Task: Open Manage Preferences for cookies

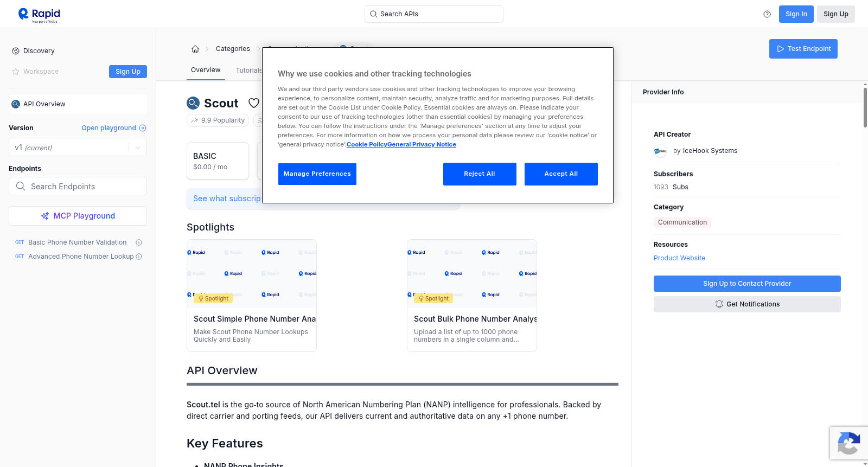Action: coord(317,174)
